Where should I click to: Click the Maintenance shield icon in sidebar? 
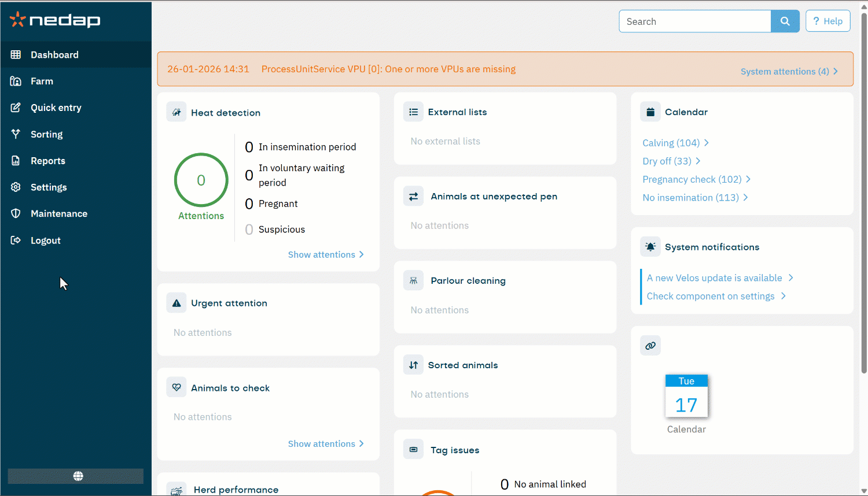coord(16,213)
